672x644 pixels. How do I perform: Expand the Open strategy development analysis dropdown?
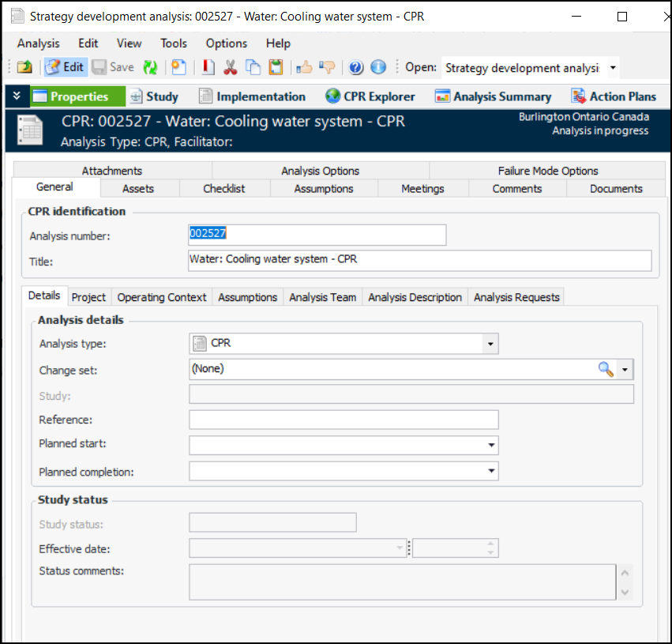[x=613, y=67]
